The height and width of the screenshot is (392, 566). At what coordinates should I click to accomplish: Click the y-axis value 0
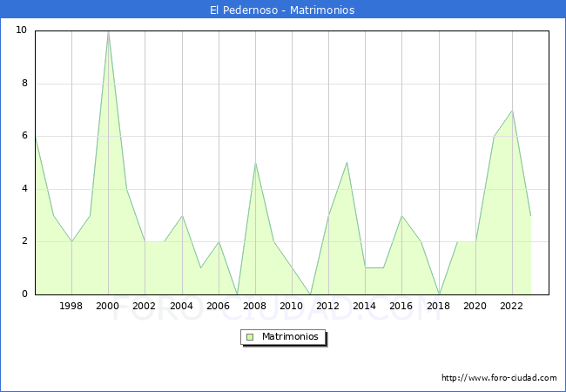click(24, 294)
